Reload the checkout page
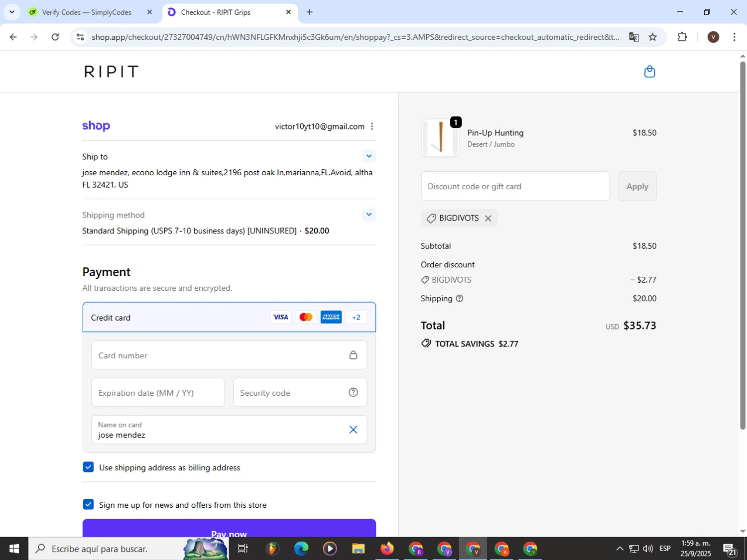Viewport: 747px width, 560px height. tap(55, 37)
